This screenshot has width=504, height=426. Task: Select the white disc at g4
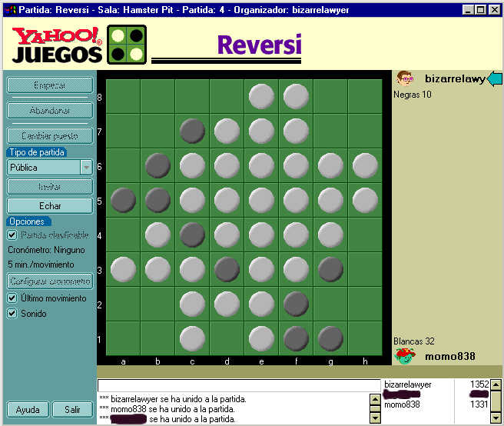click(330, 235)
